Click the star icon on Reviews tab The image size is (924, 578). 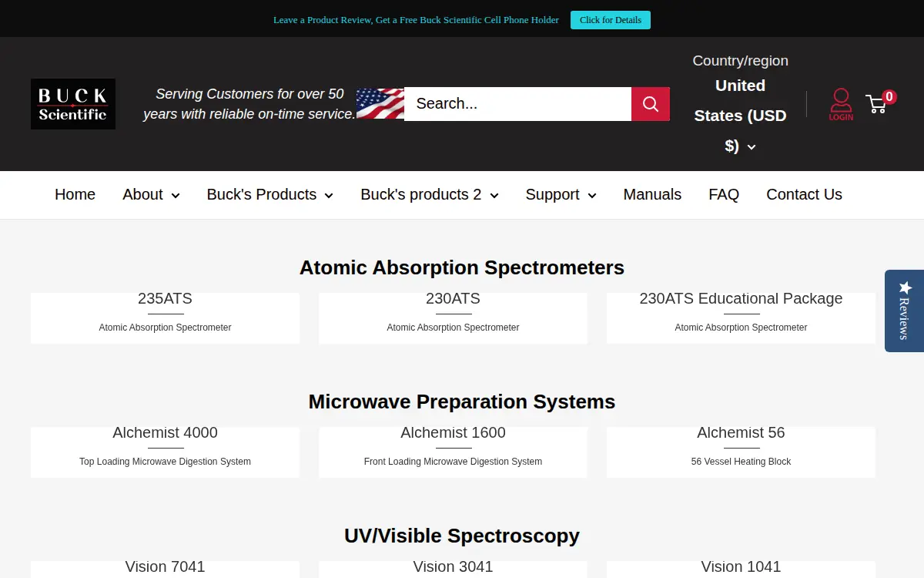(x=905, y=287)
